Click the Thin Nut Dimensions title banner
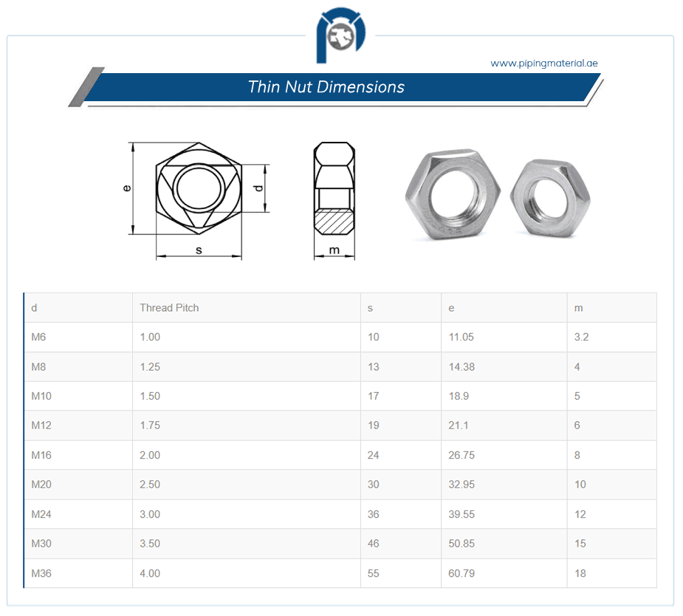The width and height of the screenshot is (683, 616). [x=327, y=87]
